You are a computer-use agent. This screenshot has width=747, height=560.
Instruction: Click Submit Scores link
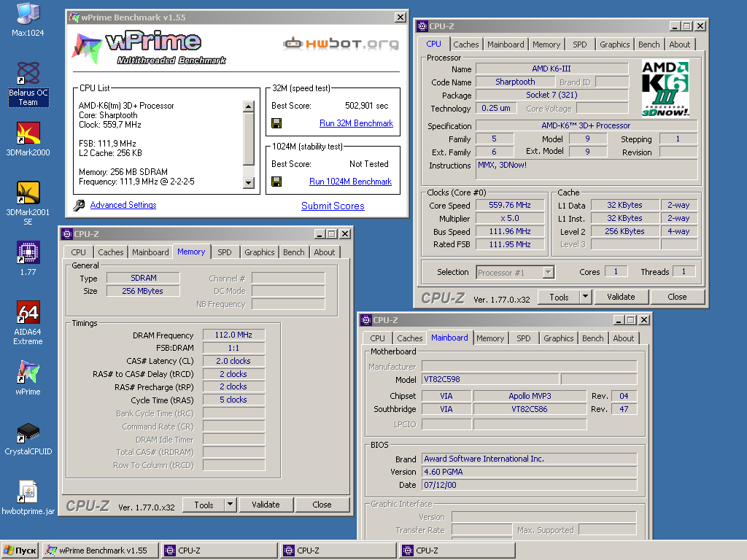333,206
